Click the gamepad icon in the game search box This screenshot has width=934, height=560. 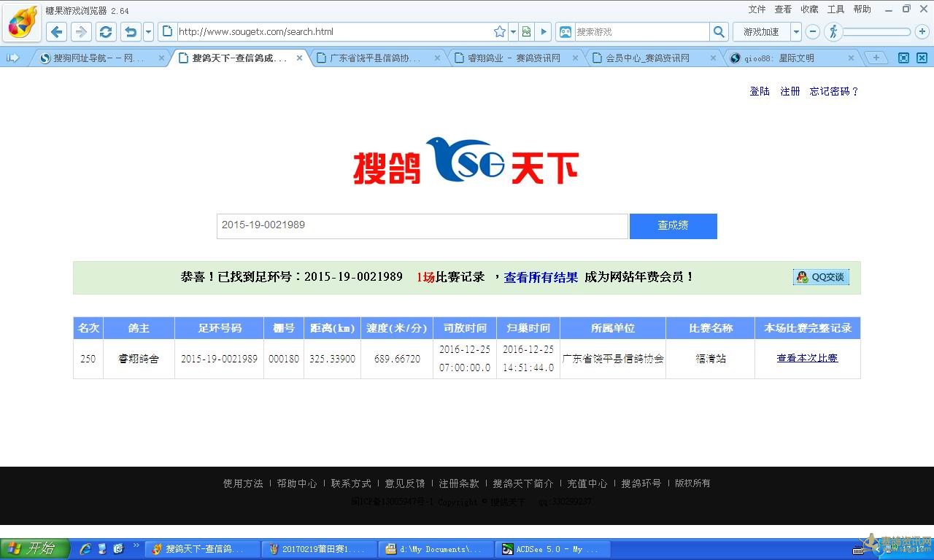click(565, 31)
